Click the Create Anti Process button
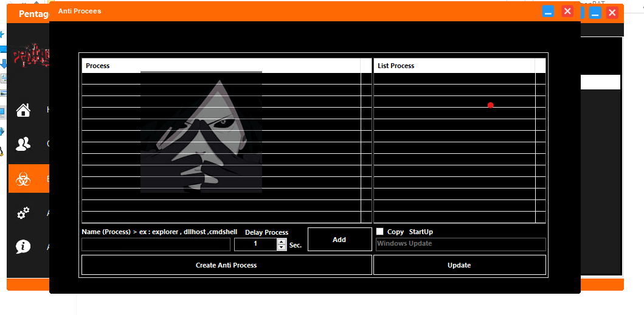 click(226, 265)
